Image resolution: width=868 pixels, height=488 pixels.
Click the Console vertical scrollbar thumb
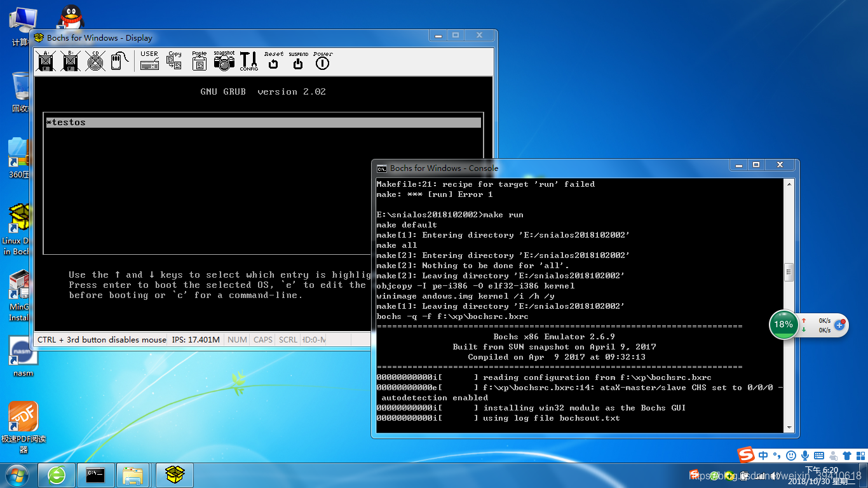pos(789,272)
